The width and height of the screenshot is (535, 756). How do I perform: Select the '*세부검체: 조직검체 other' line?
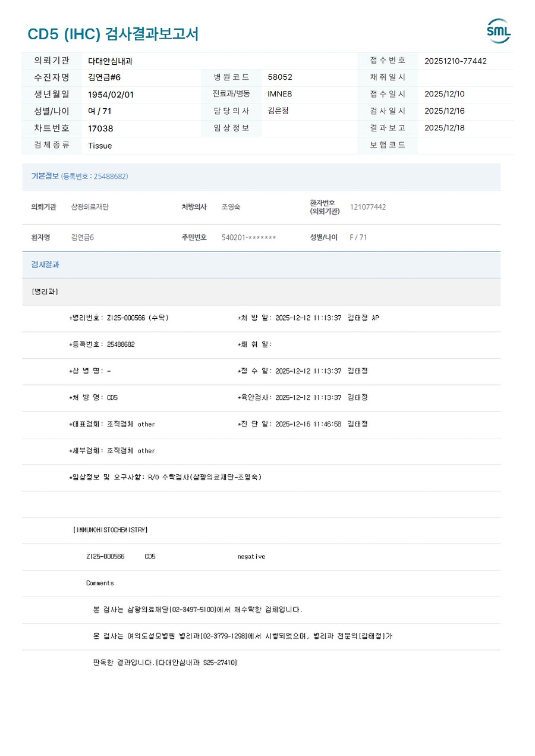(112, 451)
